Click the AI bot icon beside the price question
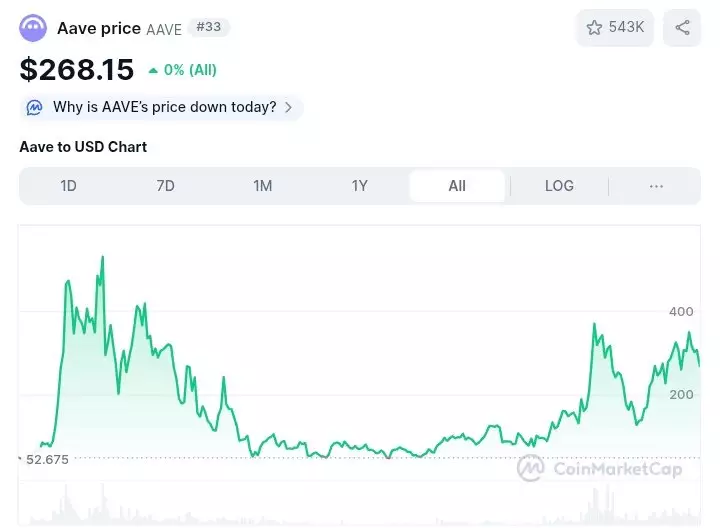The width and height of the screenshot is (720, 528). click(35, 107)
